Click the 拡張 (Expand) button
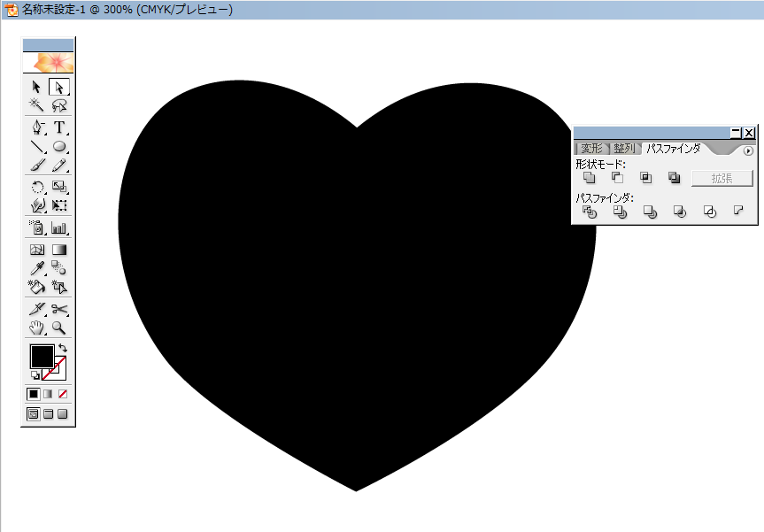 click(x=723, y=177)
